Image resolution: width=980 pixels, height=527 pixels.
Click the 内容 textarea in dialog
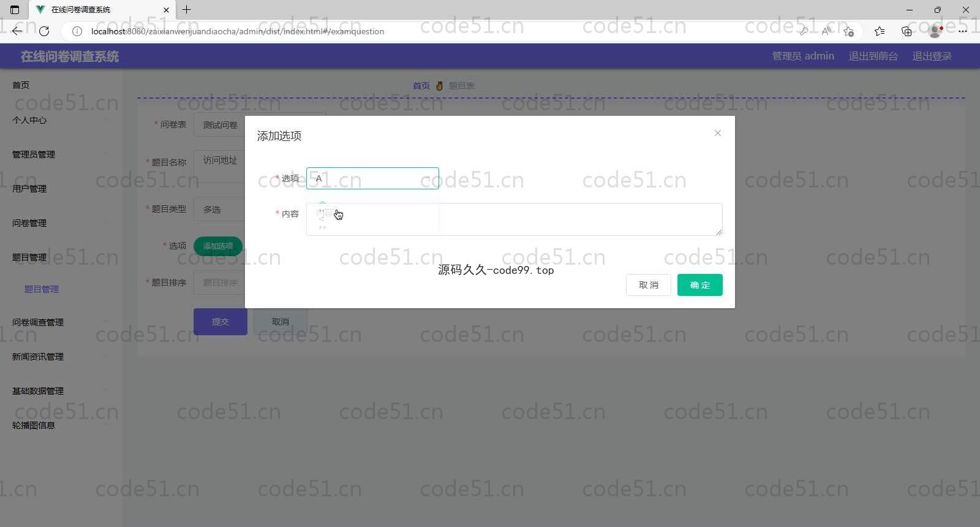point(514,219)
